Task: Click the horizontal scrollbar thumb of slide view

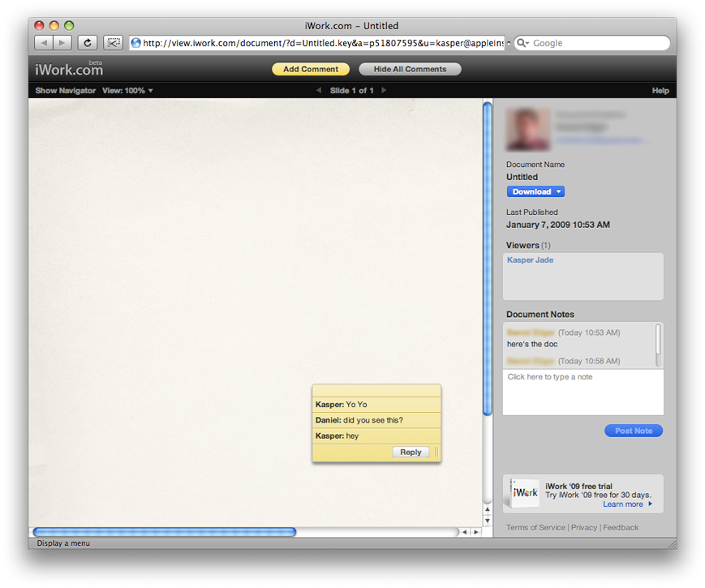Action: point(165,532)
